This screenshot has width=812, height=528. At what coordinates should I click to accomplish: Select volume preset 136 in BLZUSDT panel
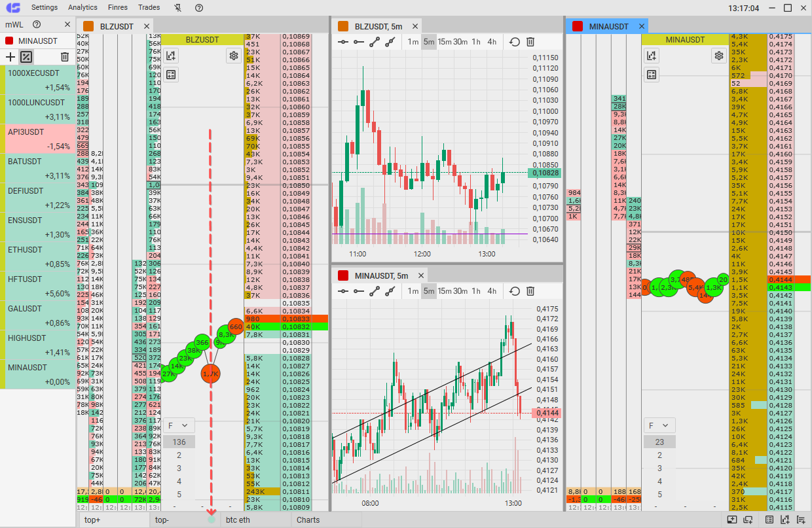coord(179,442)
